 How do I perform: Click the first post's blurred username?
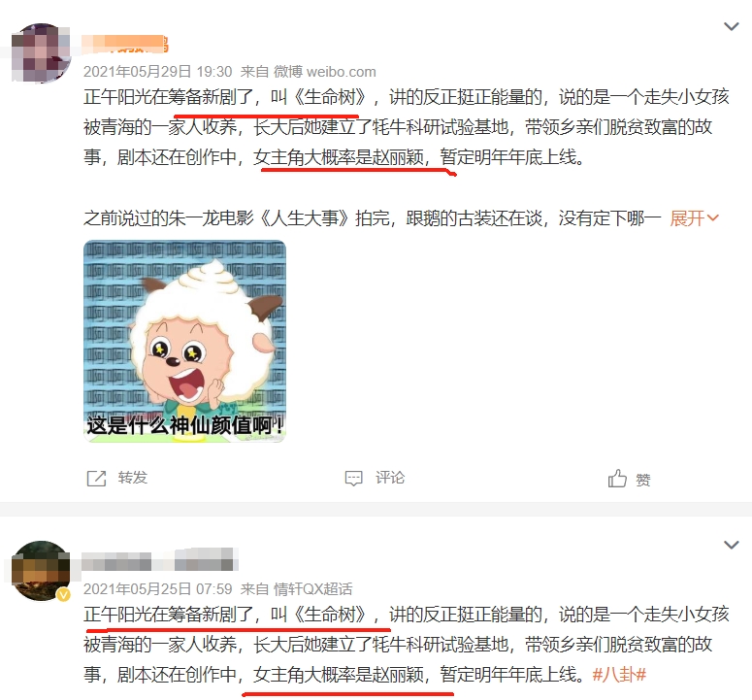[x=125, y=44]
